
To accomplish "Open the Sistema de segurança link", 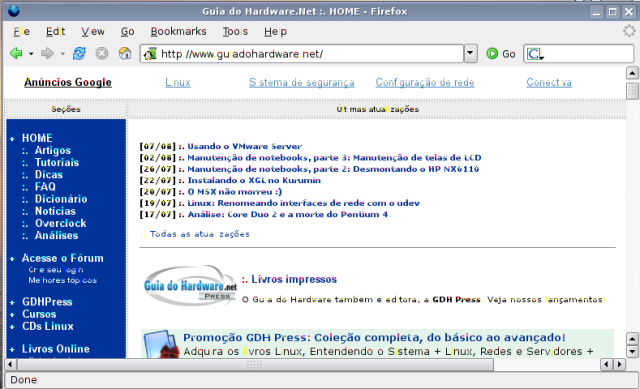I will tap(302, 82).
